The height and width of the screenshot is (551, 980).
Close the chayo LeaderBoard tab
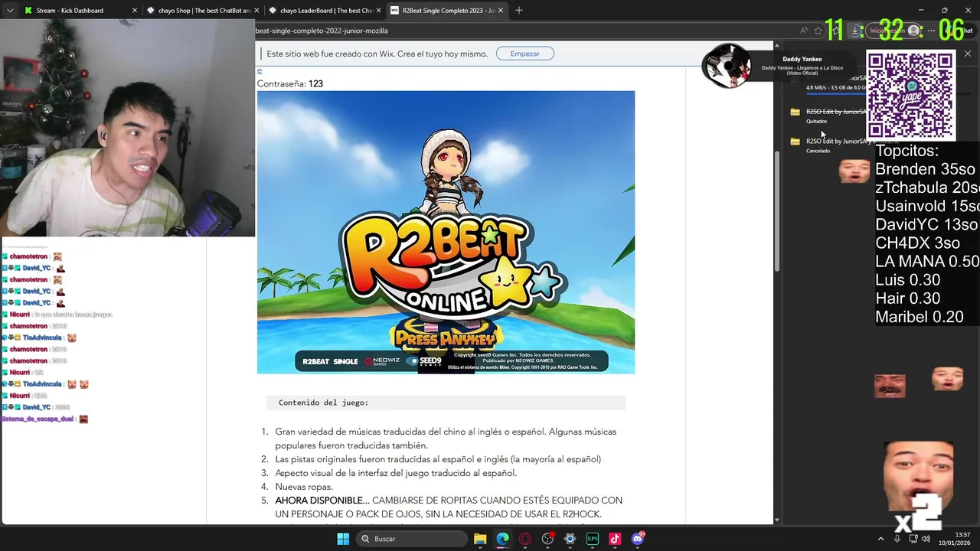pyautogui.click(x=380, y=11)
